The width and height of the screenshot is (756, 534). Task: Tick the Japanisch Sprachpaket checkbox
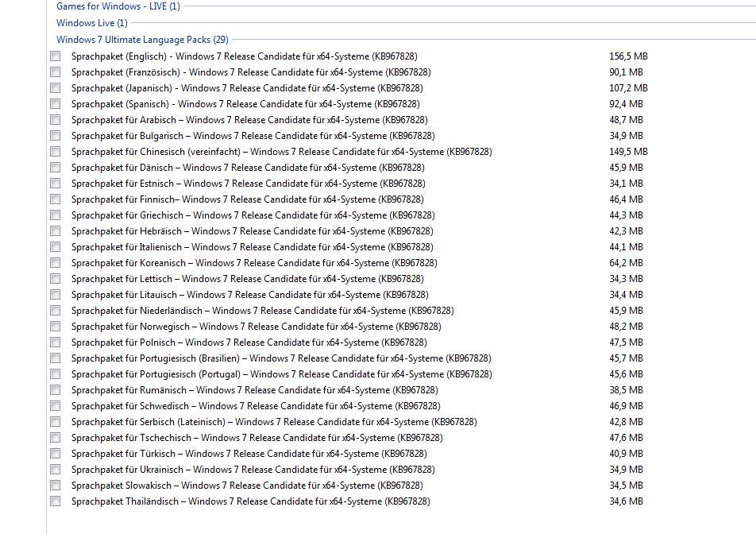point(56,87)
